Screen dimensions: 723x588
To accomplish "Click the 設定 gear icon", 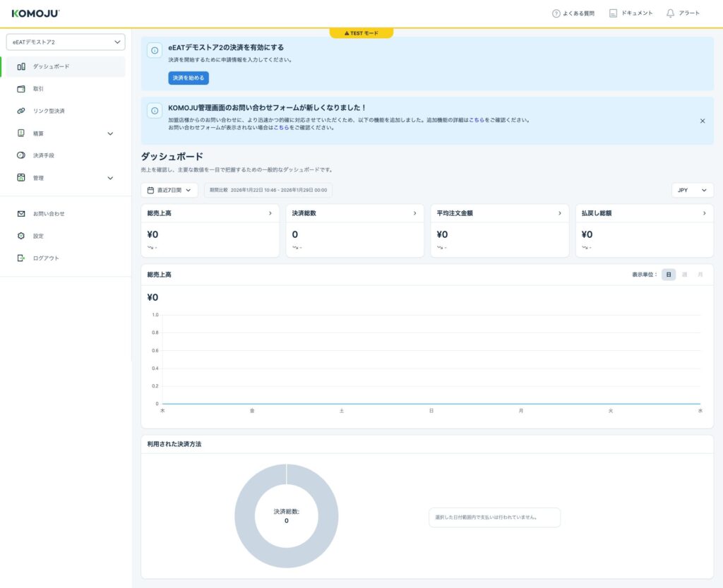I will tap(21, 236).
